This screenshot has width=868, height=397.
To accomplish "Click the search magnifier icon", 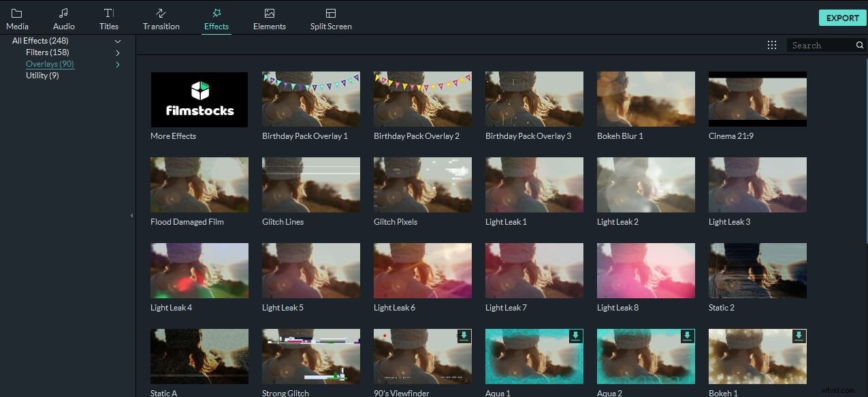I will coord(860,44).
